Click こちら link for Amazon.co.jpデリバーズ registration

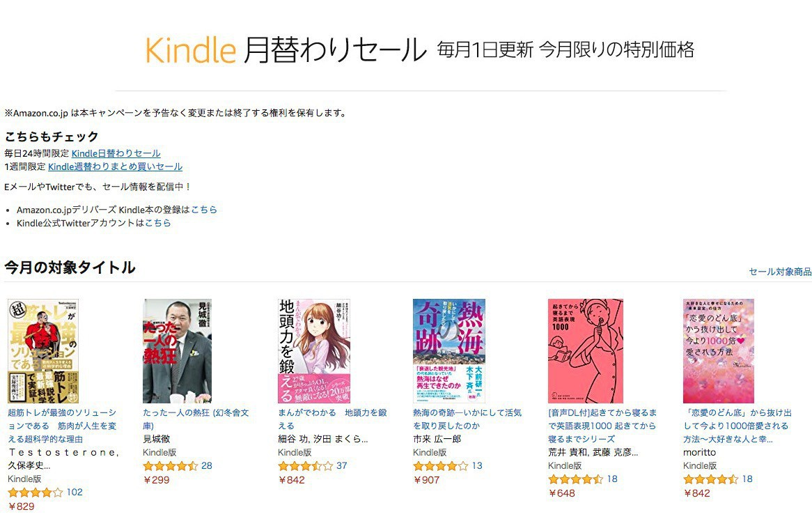point(204,210)
